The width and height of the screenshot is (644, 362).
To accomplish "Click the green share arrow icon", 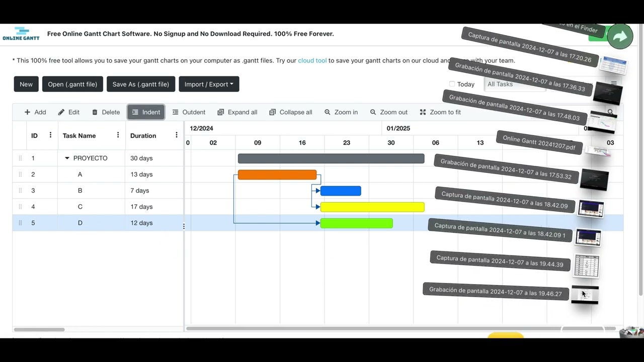I will point(620,36).
